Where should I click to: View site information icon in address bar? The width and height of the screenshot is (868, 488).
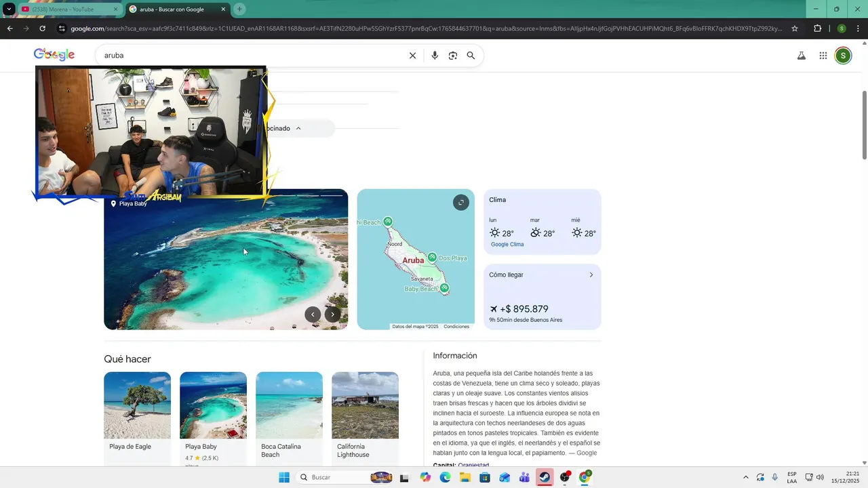tap(62, 28)
